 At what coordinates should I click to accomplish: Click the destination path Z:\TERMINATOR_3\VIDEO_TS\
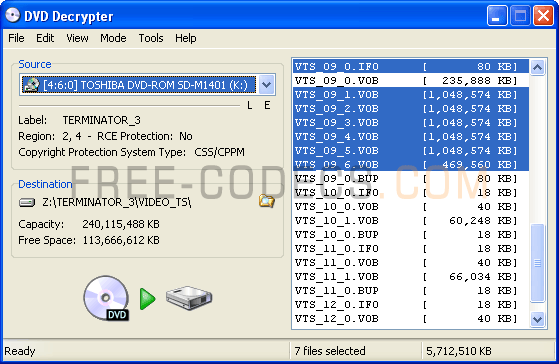pyautogui.click(x=117, y=202)
